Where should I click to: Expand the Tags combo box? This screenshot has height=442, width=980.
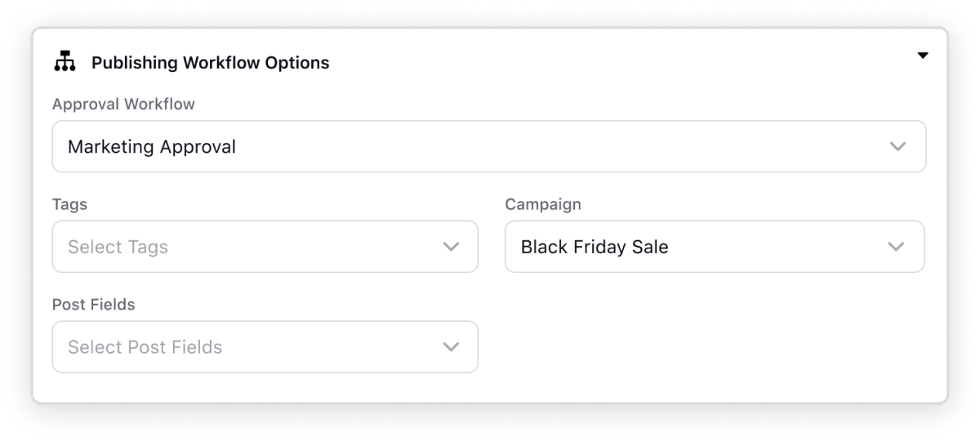(x=265, y=247)
